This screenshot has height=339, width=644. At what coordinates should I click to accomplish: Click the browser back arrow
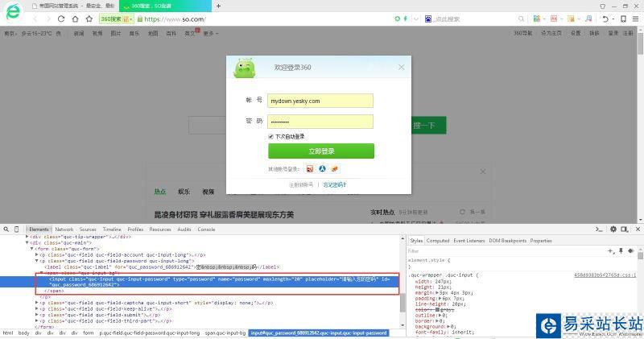coord(35,19)
